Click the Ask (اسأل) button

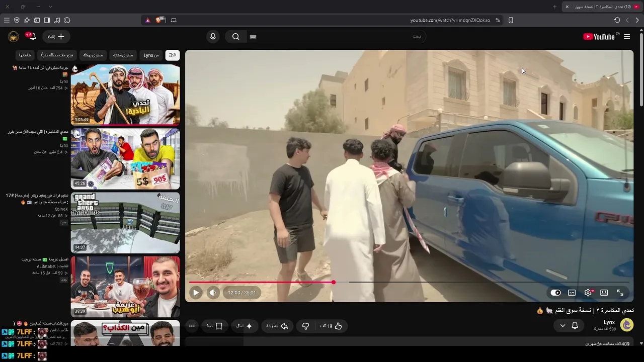[x=245, y=326]
